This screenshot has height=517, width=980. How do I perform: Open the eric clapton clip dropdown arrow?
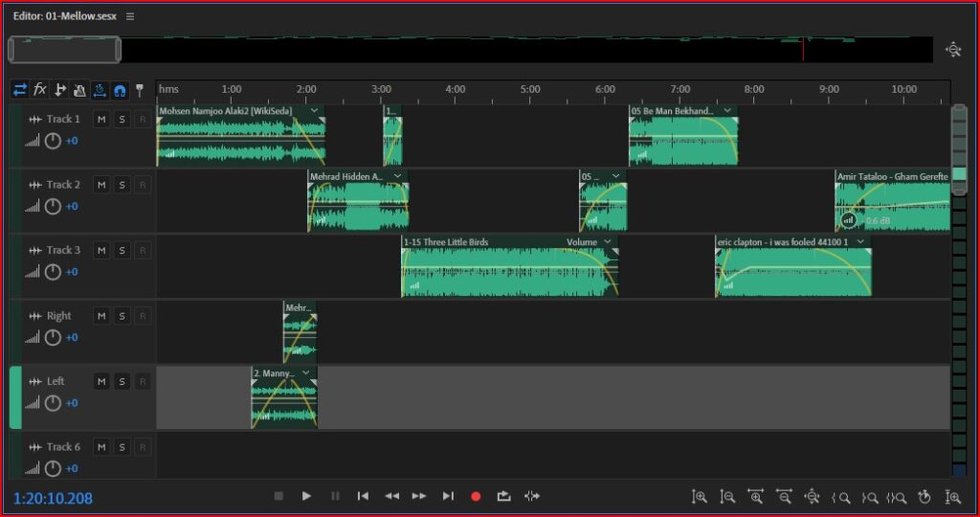click(861, 242)
